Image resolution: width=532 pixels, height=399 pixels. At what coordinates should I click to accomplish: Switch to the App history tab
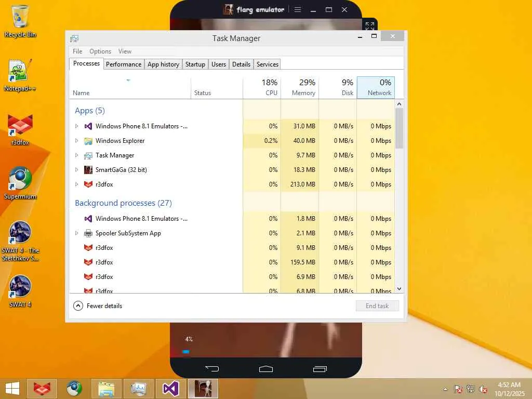point(163,64)
